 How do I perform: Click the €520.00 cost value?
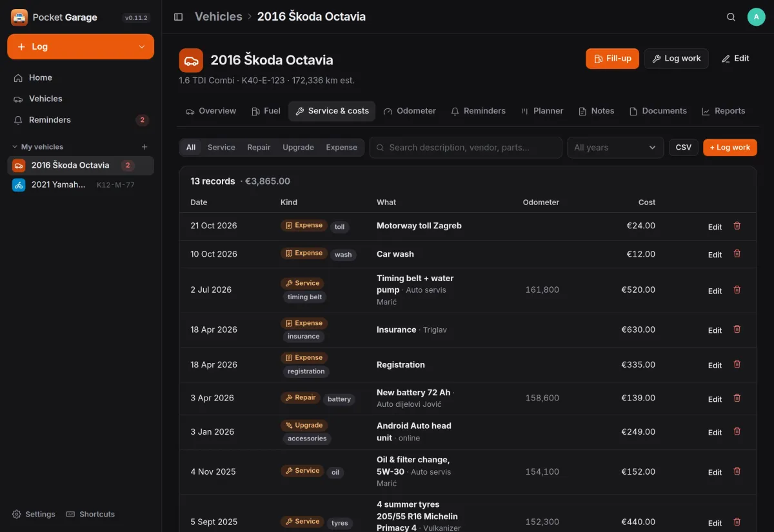pyautogui.click(x=639, y=290)
